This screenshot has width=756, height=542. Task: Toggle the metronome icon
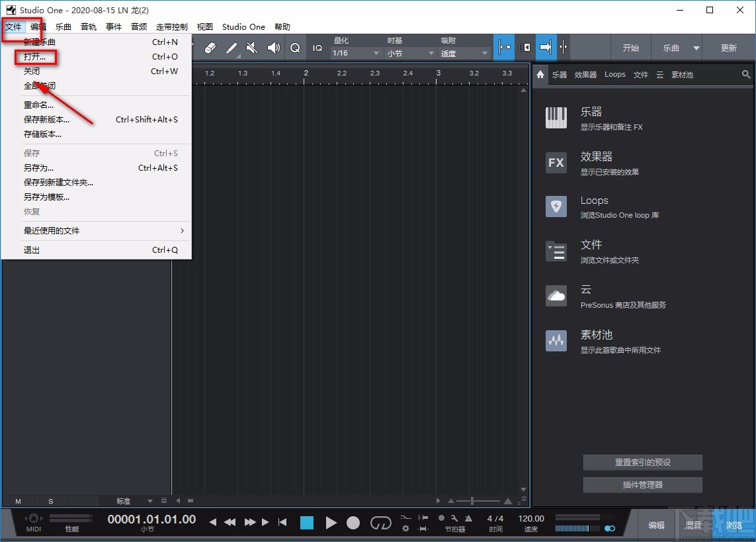tap(468, 518)
